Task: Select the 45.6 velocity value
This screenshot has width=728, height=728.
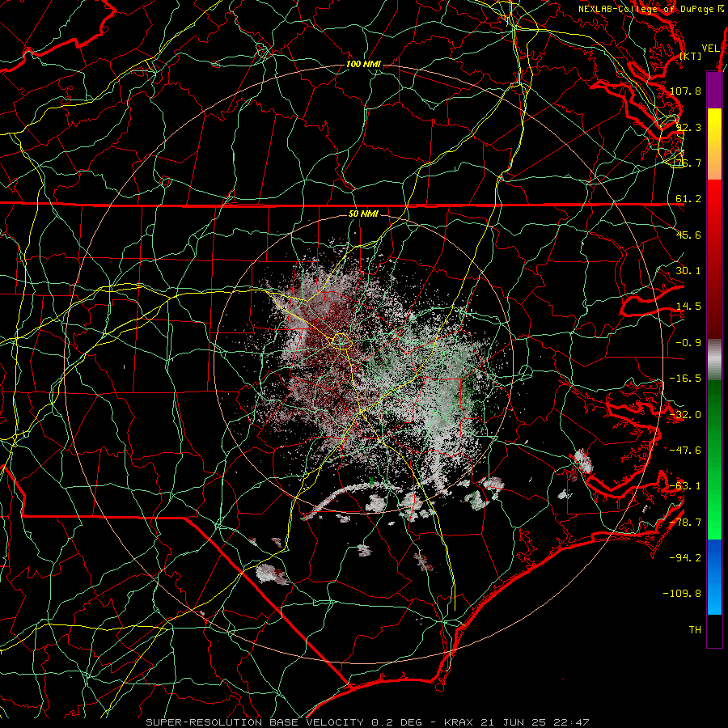Action: [688, 235]
